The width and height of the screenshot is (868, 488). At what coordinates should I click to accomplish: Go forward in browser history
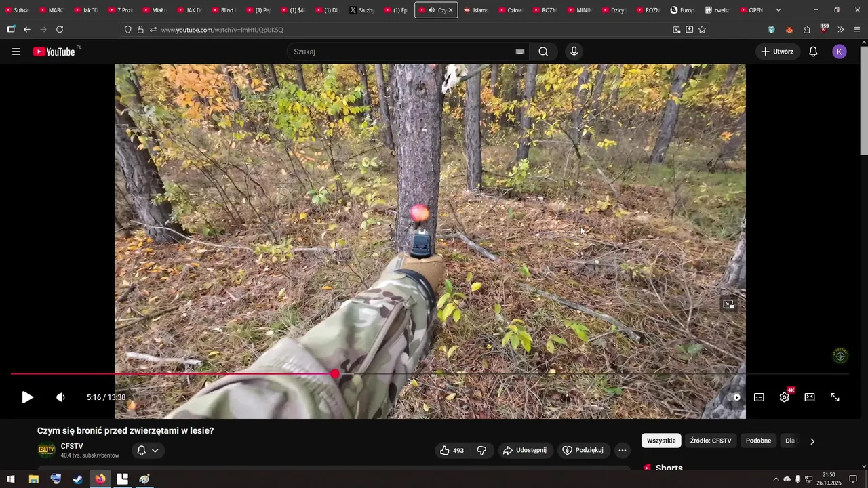coord(43,29)
